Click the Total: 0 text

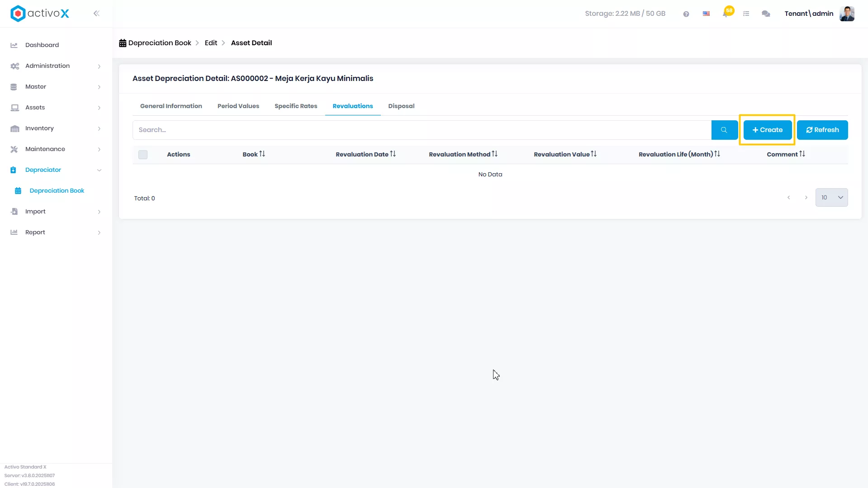coord(145,199)
